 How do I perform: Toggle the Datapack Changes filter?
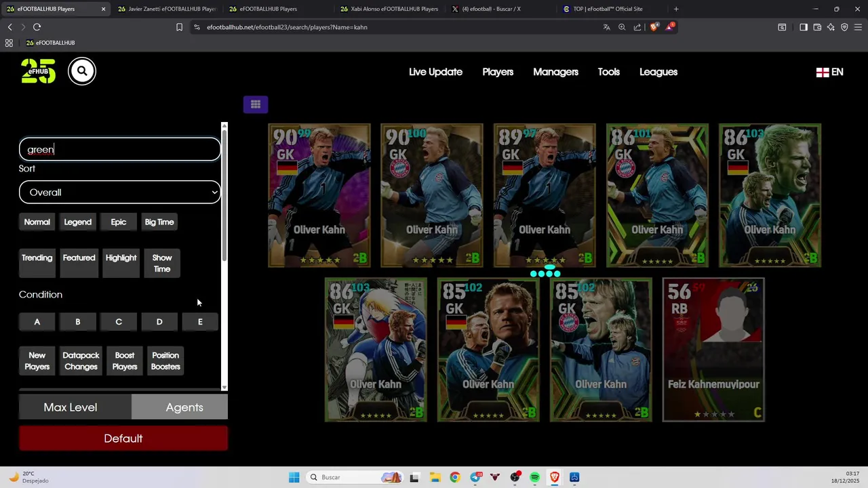[x=81, y=361]
